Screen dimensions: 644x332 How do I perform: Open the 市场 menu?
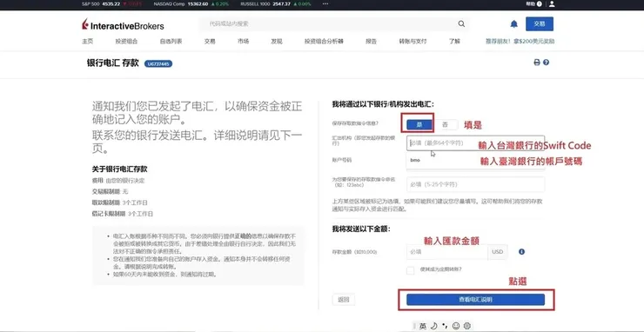243,42
